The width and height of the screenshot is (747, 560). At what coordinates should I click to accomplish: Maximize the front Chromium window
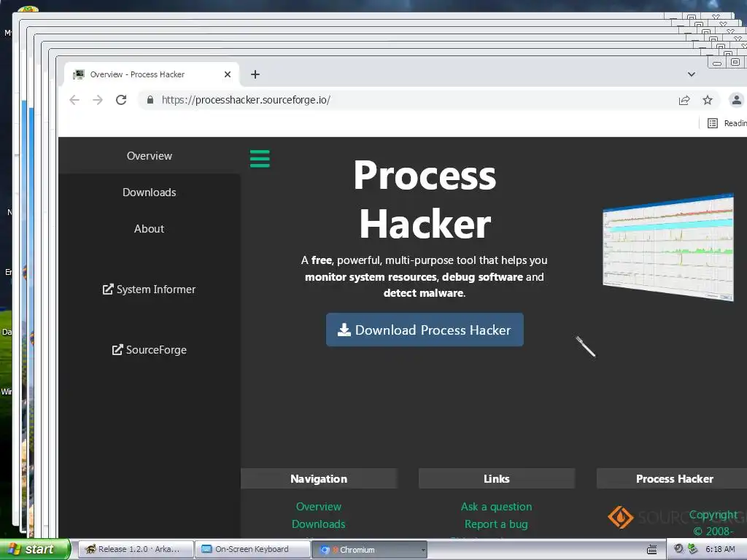(735, 63)
